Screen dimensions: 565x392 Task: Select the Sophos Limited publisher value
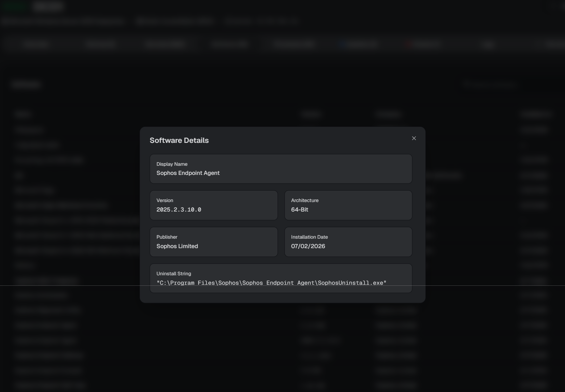pos(177,246)
